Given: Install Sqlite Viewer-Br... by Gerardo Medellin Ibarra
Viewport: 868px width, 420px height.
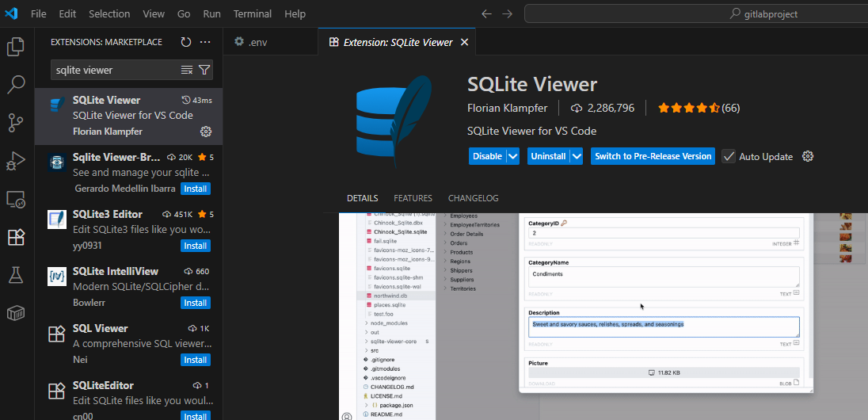Looking at the screenshot, I should [196, 189].
